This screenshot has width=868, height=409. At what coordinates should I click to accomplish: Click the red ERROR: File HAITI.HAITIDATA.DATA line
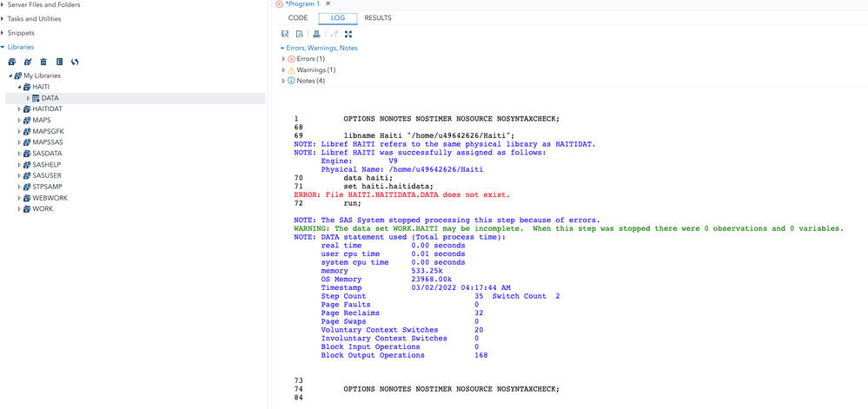point(402,195)
